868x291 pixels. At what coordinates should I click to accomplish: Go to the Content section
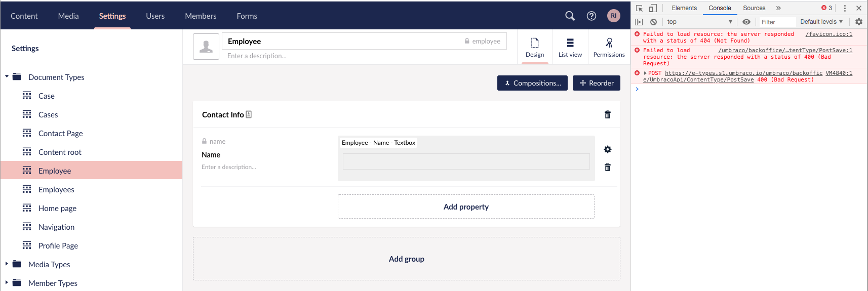click(24, 16)
